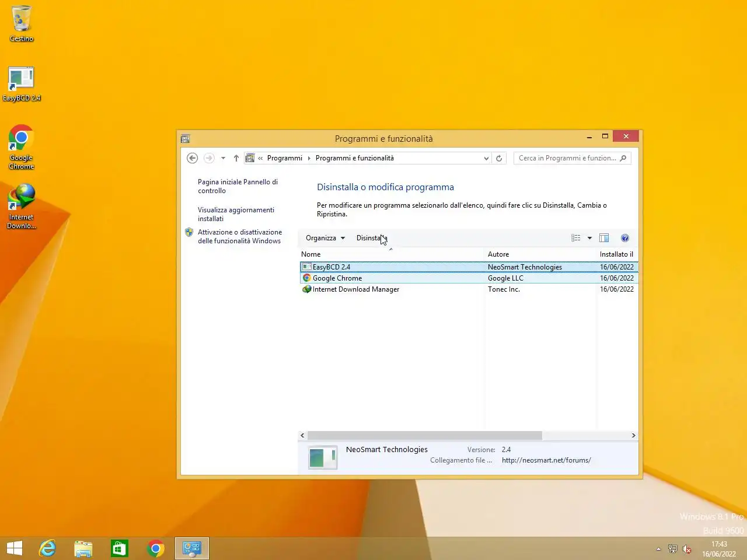Viewport: 747px width, 560px height.
Task: Expand the address bar history dropdown
Action: point(486,158)
